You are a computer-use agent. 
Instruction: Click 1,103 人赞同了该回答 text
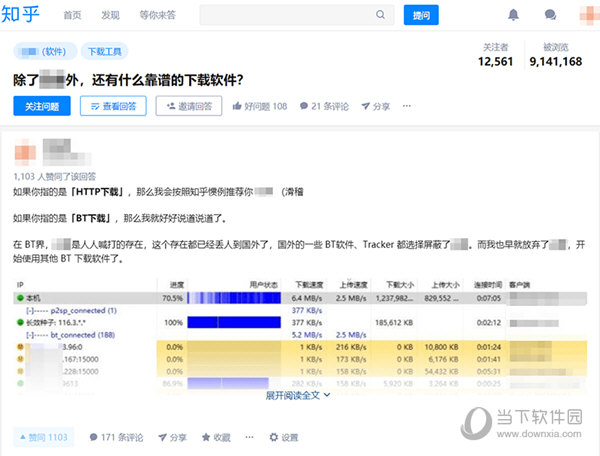pos(54,176)
